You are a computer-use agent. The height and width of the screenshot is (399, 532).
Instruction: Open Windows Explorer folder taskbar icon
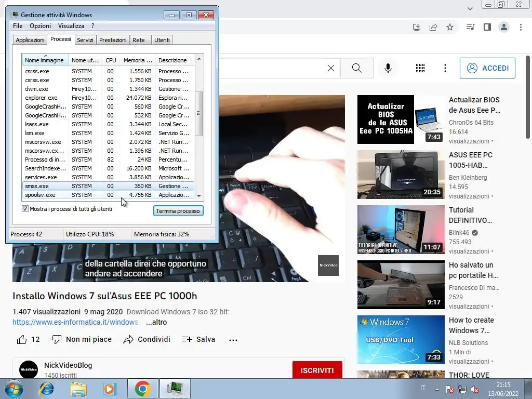click(x=78, y=389)
